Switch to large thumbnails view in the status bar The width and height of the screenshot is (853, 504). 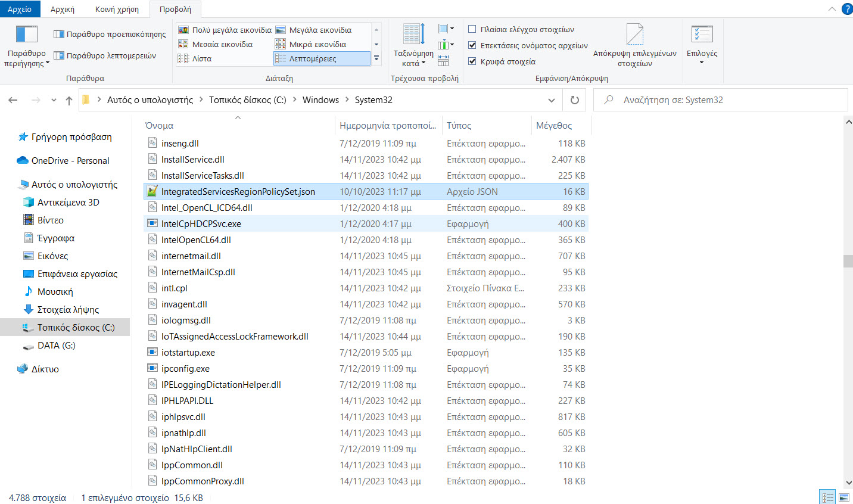coord(844,497)
